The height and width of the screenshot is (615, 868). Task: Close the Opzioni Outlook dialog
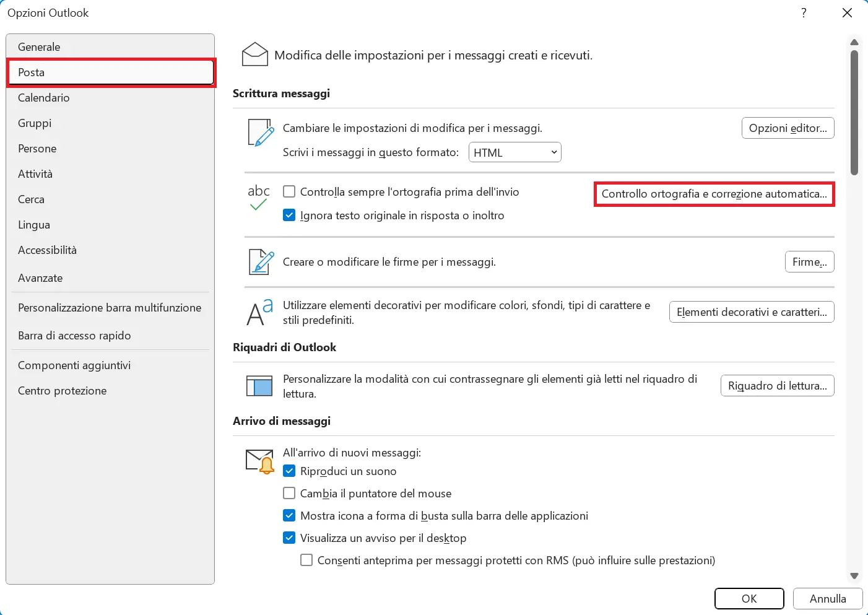(x=848, y=12)
